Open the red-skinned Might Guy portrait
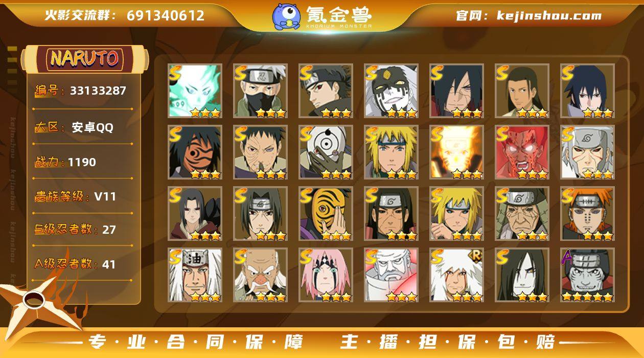The width and height of the screenshot is (644, 358). pyautogui.click(x=522, y=152)
